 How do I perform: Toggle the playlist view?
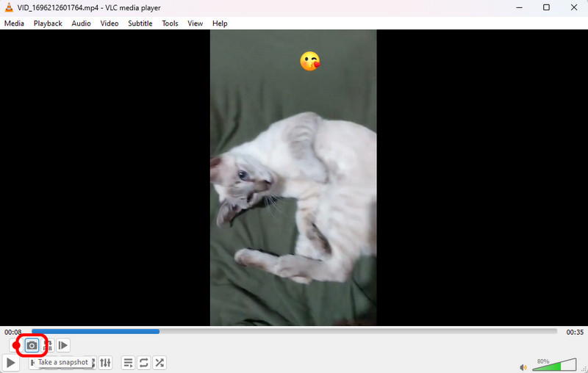128,363
